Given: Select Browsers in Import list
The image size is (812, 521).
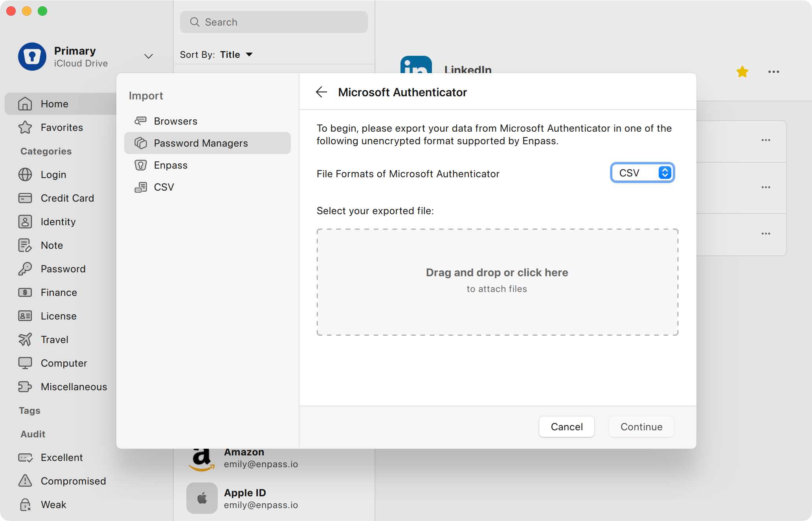Looking at the screenshot, I should [207, 121].
